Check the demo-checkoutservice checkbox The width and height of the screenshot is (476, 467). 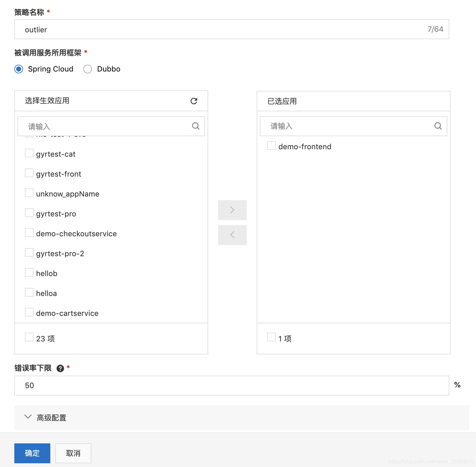pyautogui.click(x=29, y=232)
